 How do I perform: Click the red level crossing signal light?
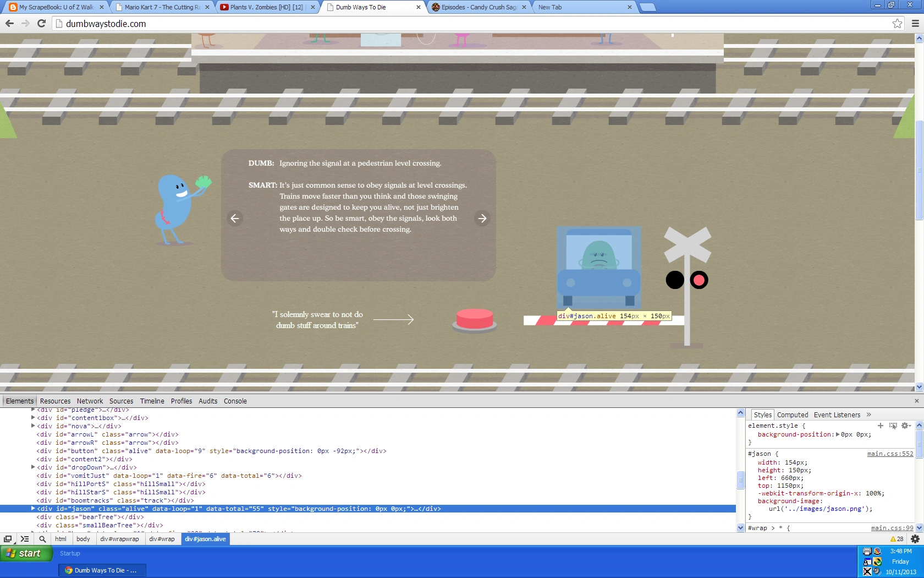[699, 280]
